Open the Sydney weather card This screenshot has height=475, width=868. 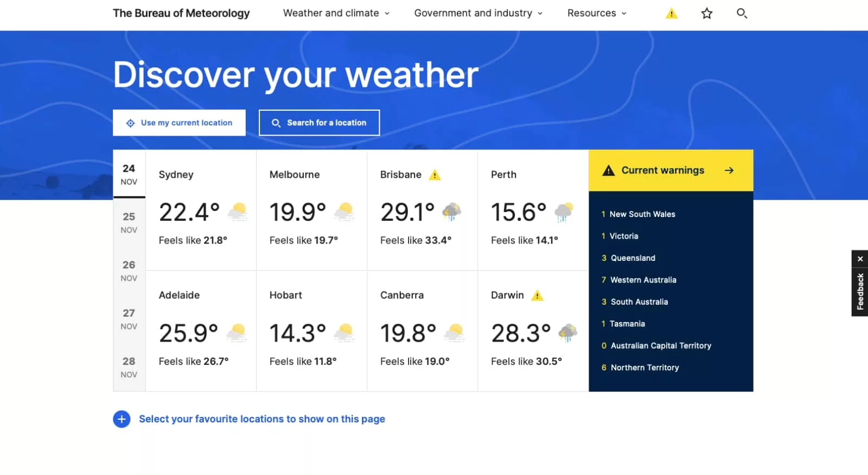coord(201,210)
